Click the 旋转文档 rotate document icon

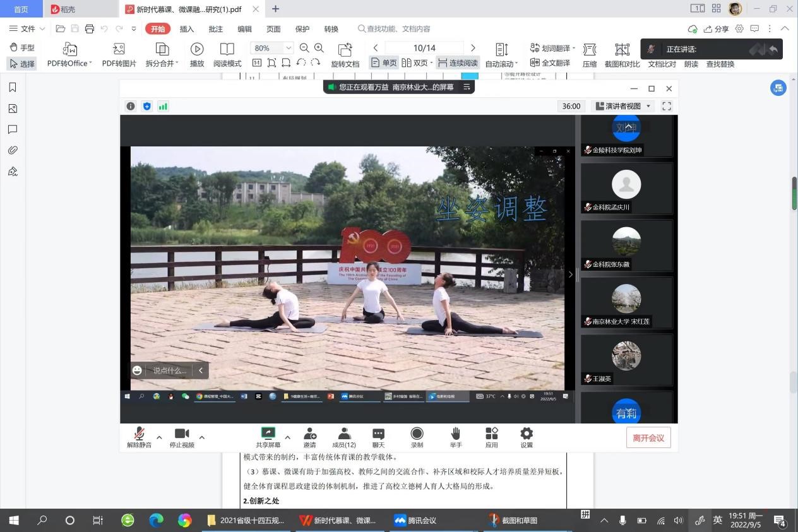(x=345, y=50)
